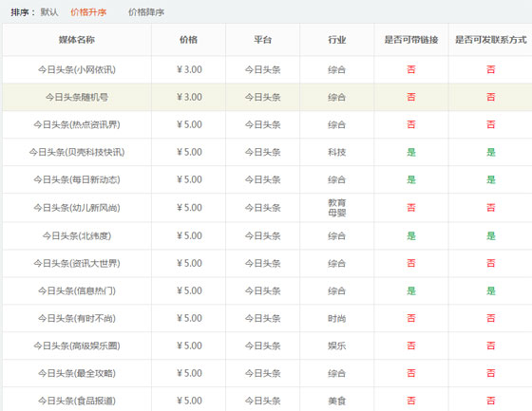
Task: Select media name 今日头条(贝壳科技快讯)
Action: [x=77, y=152]
